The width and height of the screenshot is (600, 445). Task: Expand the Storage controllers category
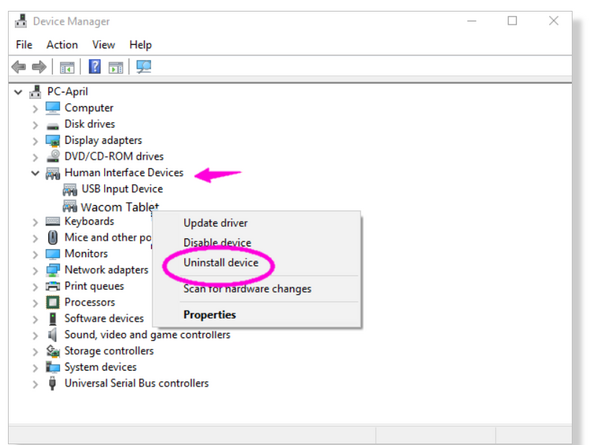(35, 352)
